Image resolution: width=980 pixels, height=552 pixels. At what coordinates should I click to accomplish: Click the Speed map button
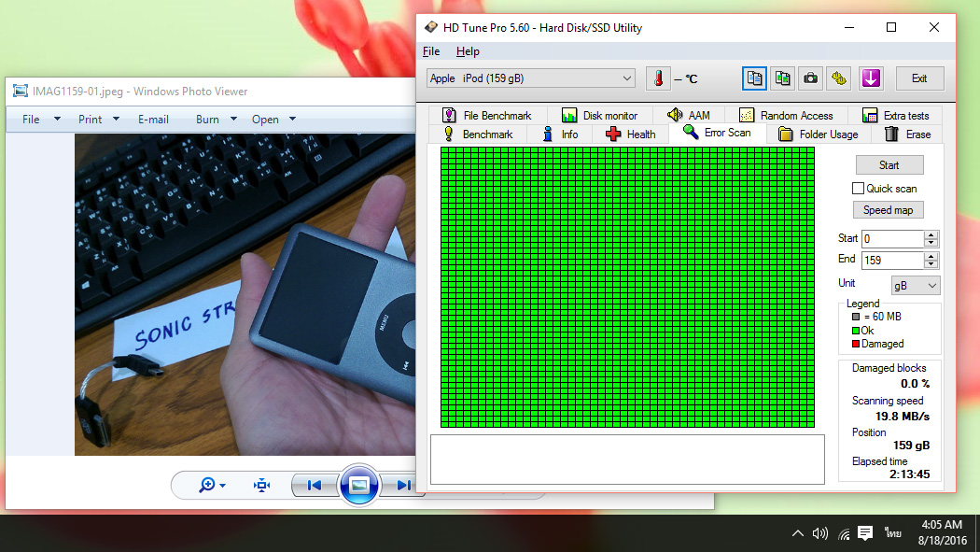pyautogui.click(x=888, y=210)
